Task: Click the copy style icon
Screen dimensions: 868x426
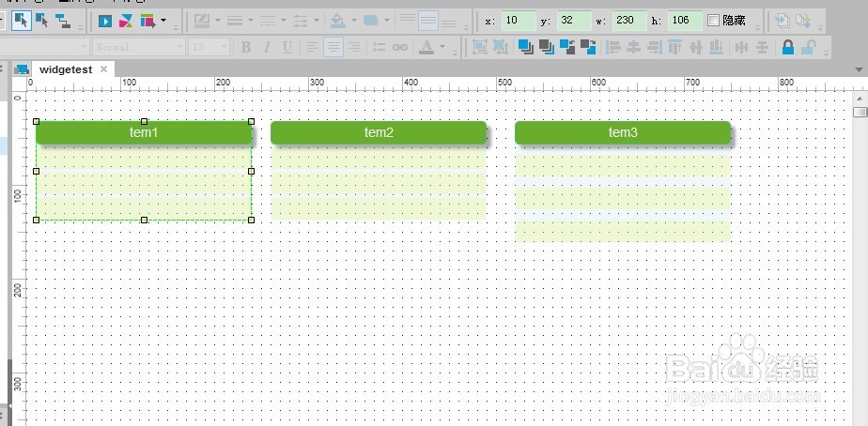Action: 783,21
